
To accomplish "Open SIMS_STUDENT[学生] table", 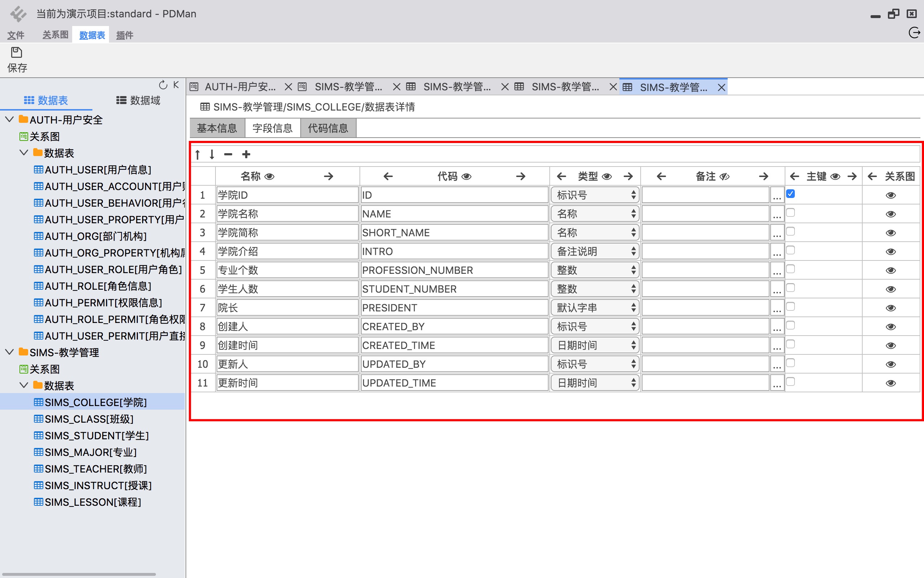I will pos(92,436).
